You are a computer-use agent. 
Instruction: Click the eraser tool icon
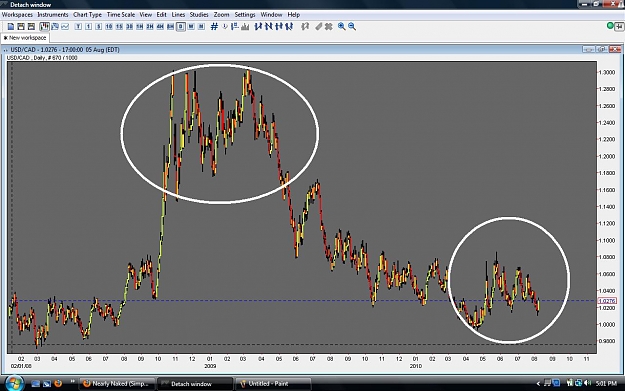click(x=318, y=27)
